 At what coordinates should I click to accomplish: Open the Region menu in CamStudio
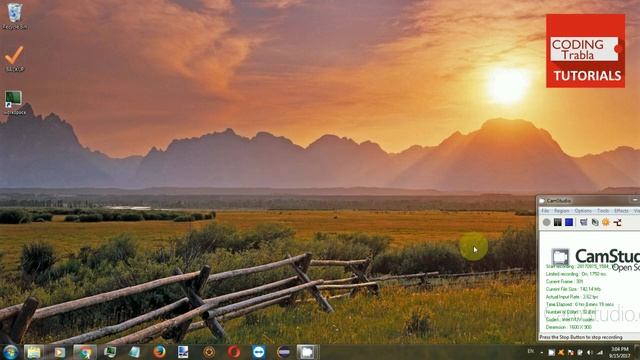pos(562,211)
